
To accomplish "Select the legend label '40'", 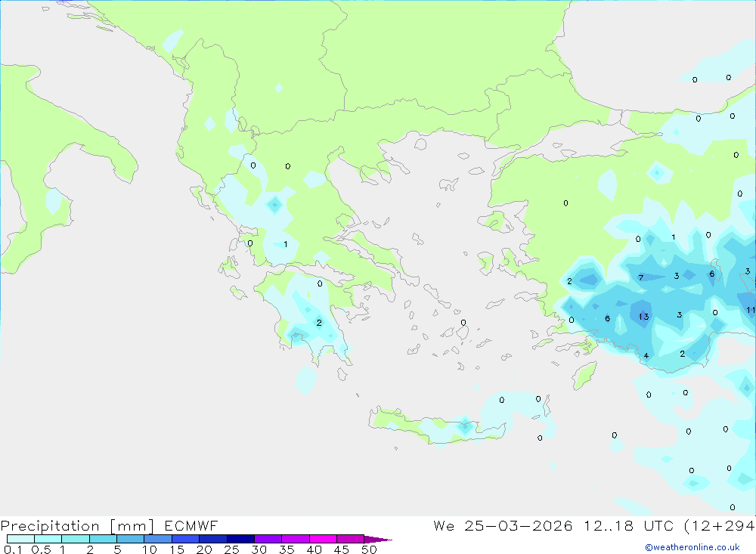I will pos(314,549).
